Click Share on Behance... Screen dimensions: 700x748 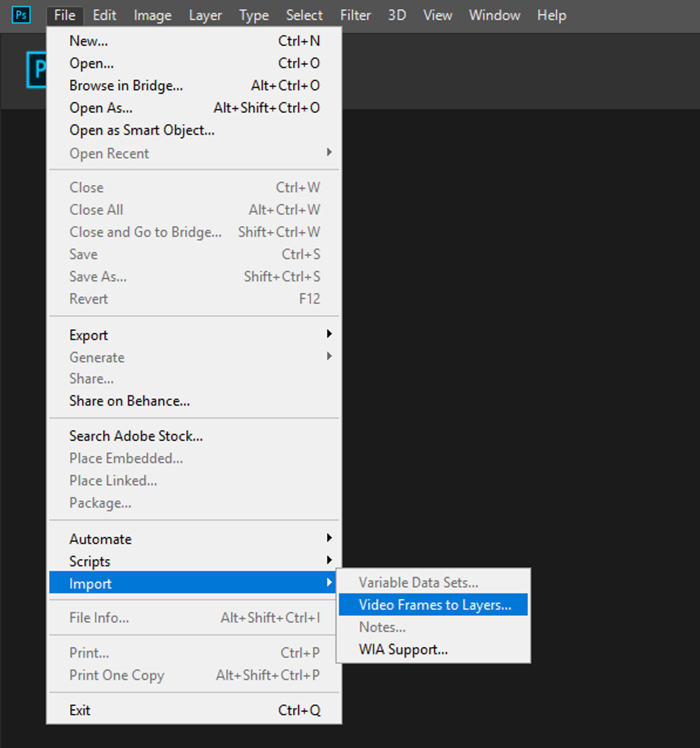tap(129, 401)
